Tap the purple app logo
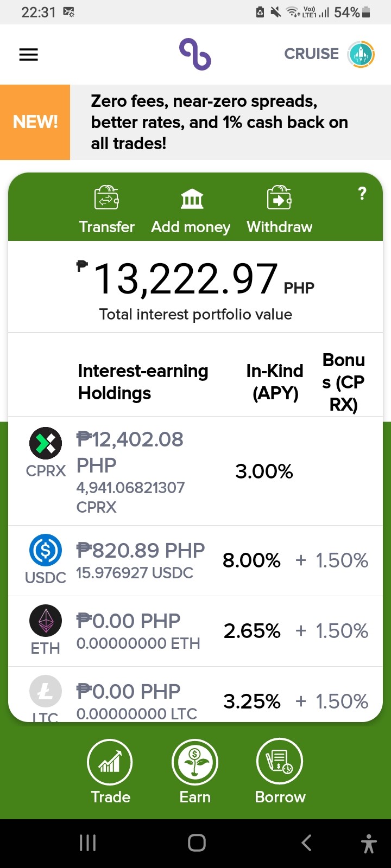 point(195,54)
